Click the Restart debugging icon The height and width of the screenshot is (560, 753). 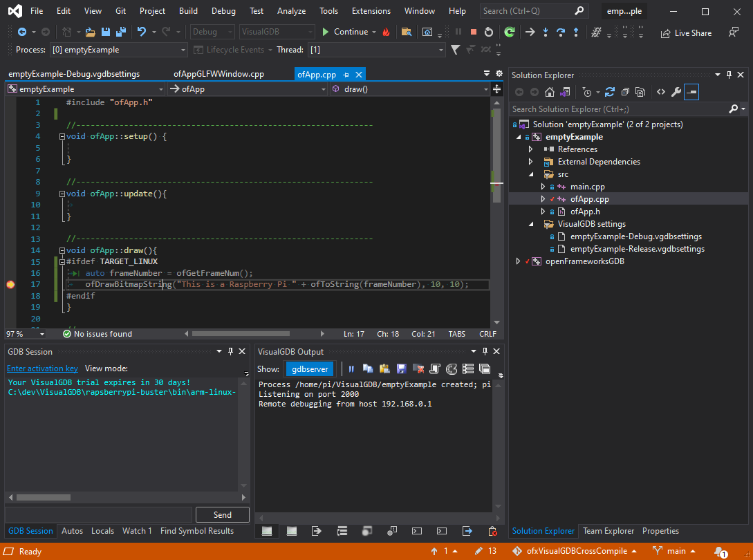[488, 32]
